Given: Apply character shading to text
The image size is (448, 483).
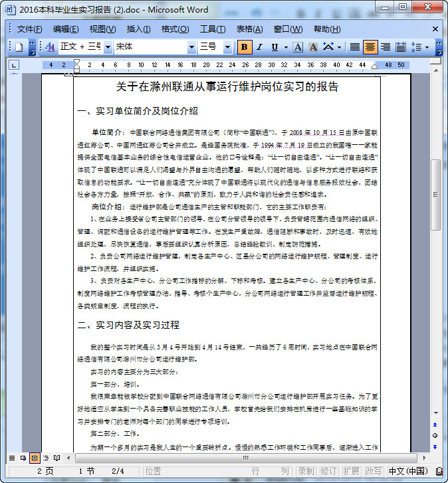Looking at the screenshot, I should (x=313, y=47).
